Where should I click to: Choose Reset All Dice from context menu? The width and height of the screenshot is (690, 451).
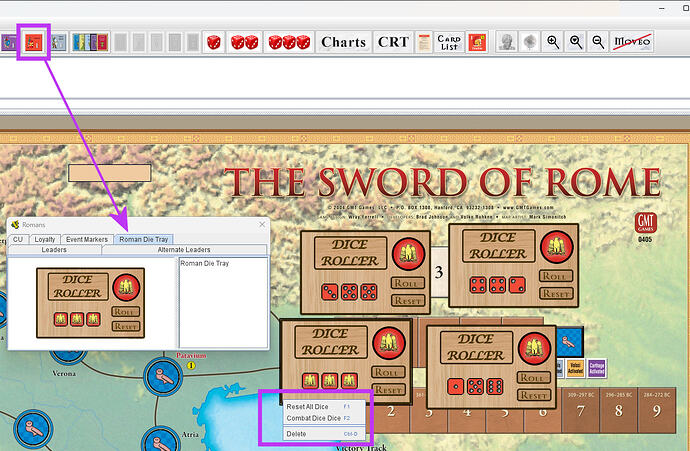coord(324,407)
